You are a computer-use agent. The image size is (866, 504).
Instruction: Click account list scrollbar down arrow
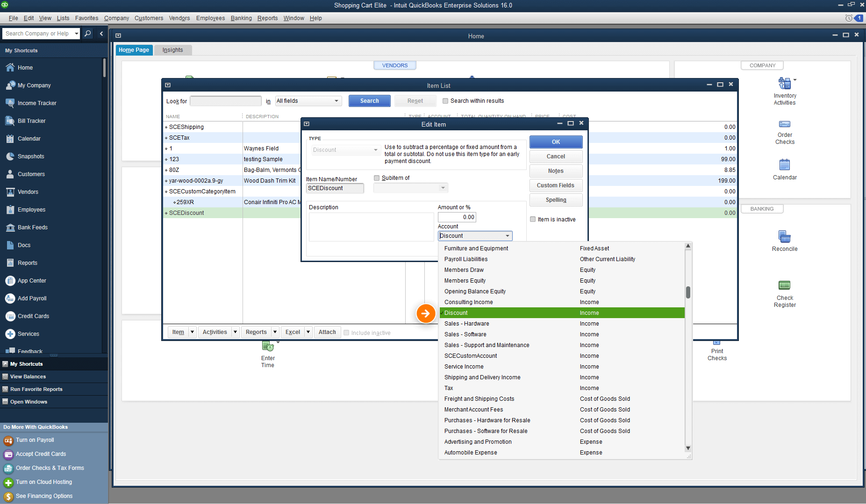(x=688, y=448)
